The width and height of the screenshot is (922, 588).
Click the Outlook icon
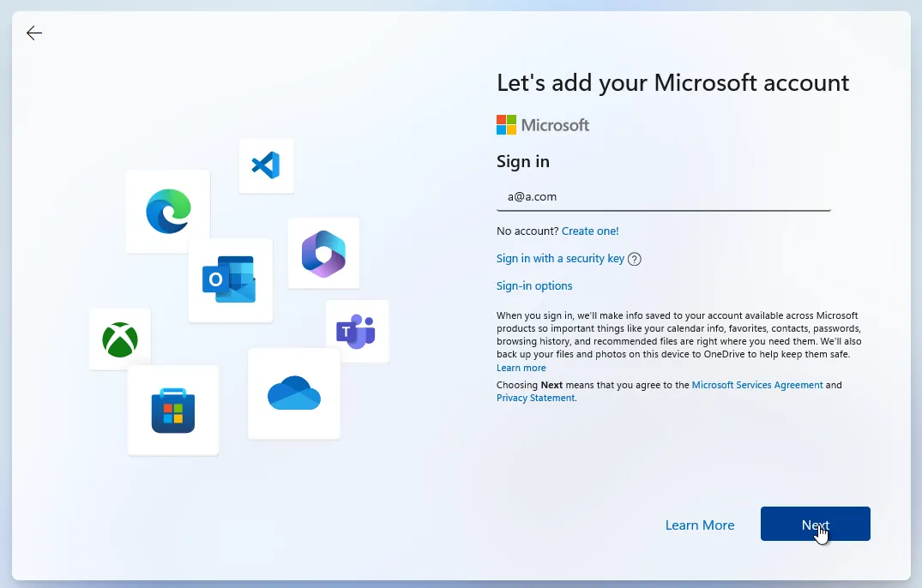click(x=232, y=280)
